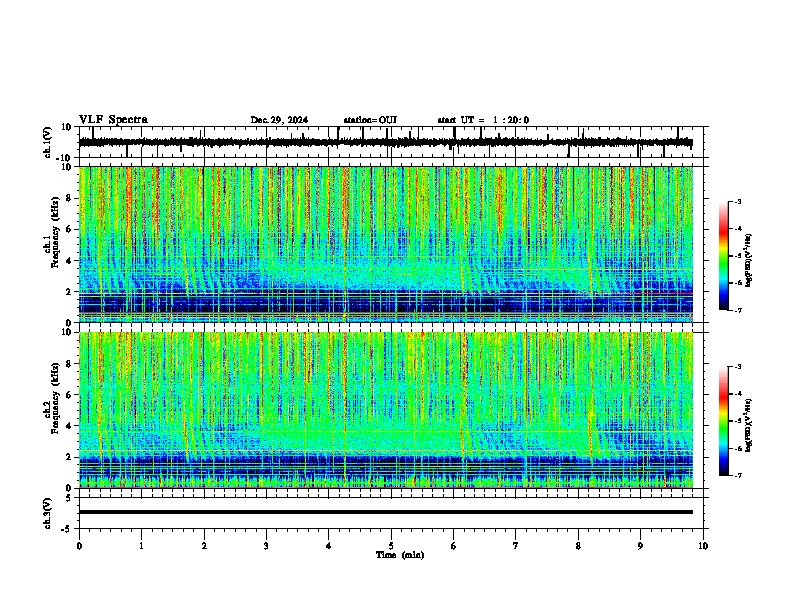Screen dimensions: 792x612
Task: Click time axis tick label "4"
Action: [329, 546]
